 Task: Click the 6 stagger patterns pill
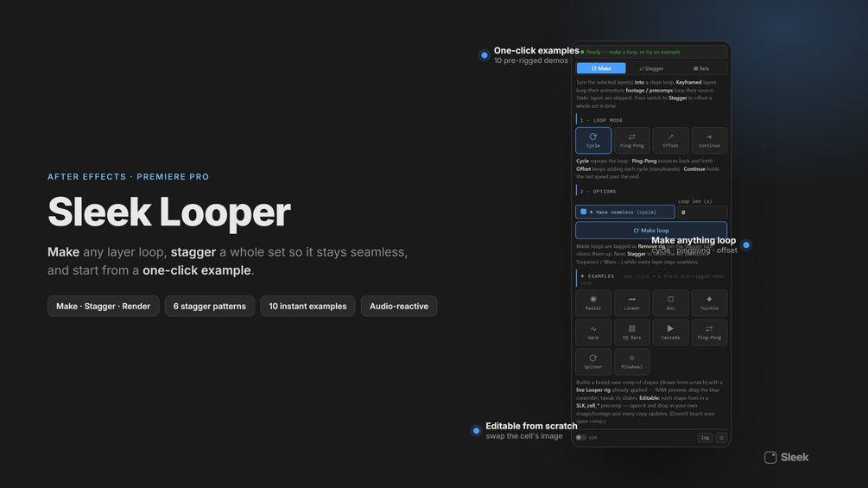[209, 306]
